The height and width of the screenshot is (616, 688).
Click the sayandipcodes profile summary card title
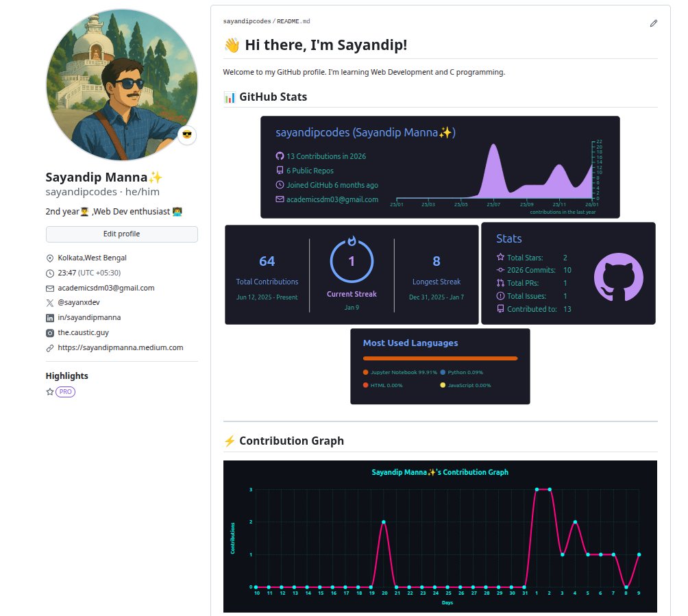[x=365, y=132]
